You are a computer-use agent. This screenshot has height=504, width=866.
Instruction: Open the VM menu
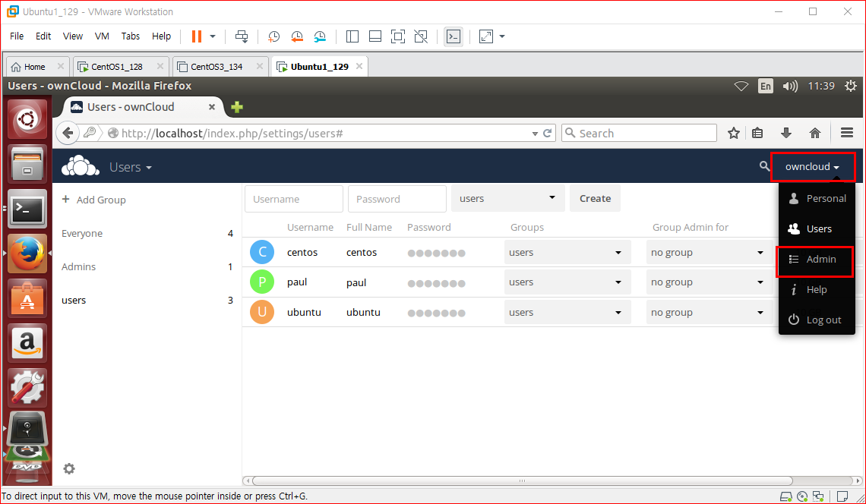103,36
